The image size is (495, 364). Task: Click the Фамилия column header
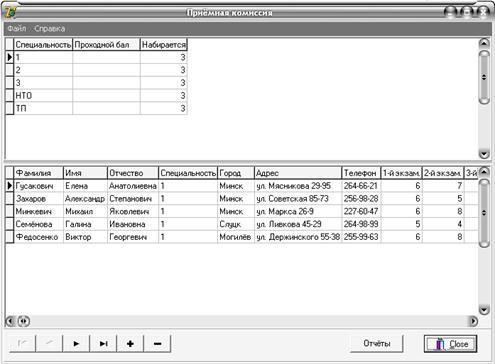(x=39, y=173)
